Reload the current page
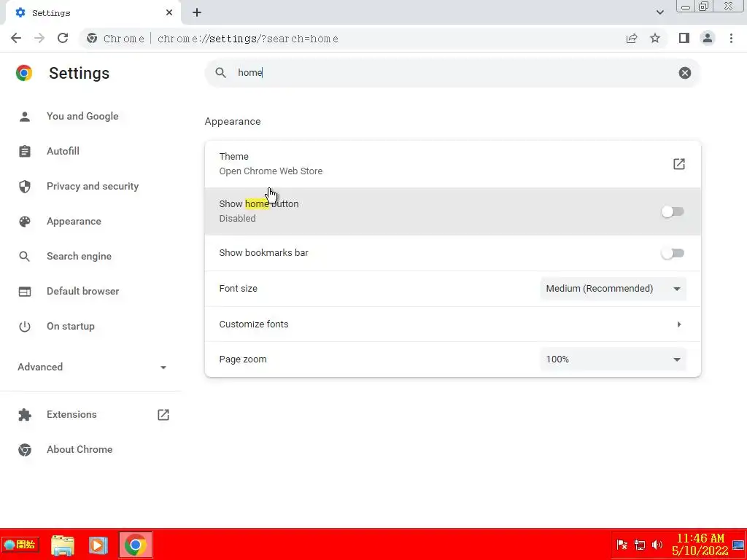The image size is (747, 560). (x=63, y=39)
